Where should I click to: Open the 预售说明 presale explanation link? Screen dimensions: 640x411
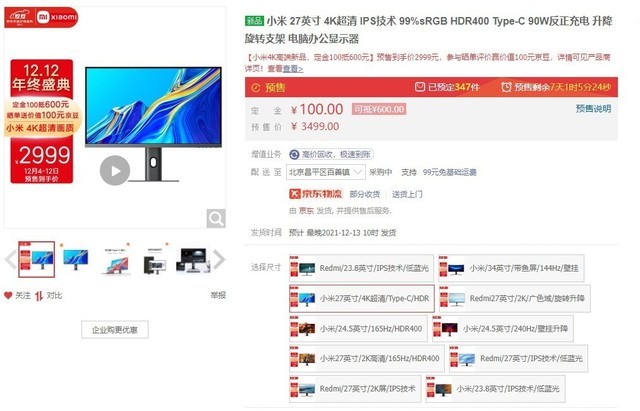[593, 109]
